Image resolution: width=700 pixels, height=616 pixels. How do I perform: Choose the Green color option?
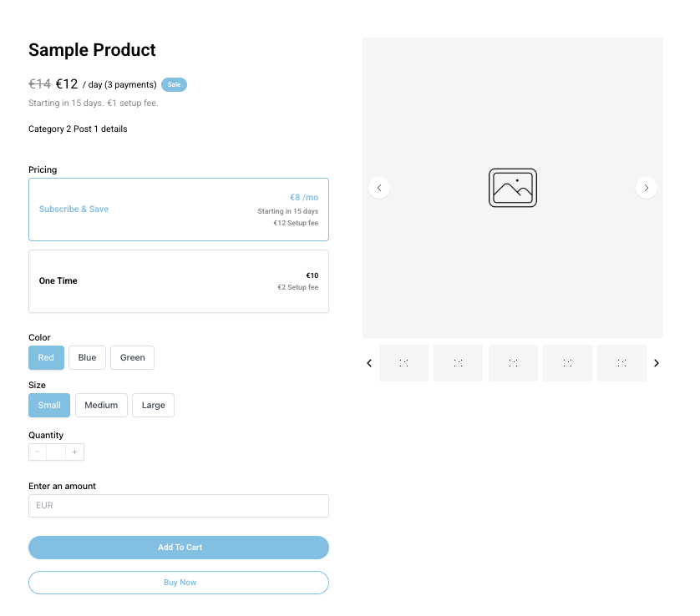[x=132, y=358]
